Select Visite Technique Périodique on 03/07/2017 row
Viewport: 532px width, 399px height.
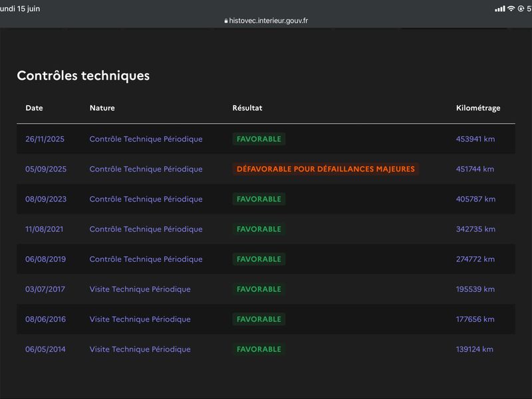tap(140, 289)
